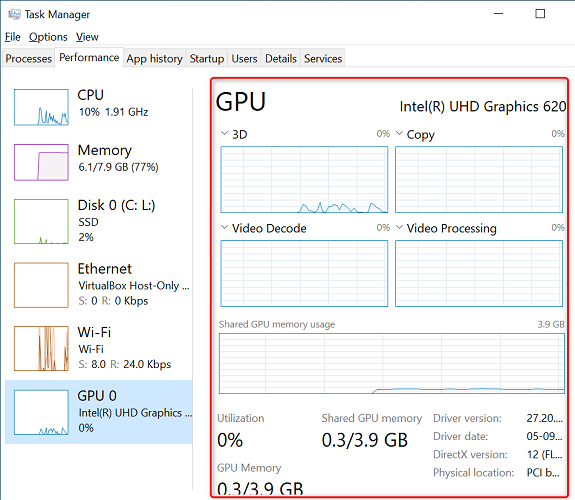The height and width of the screenshot is (500, 575).
Task: Open the View menu
Action: [87, 37]
